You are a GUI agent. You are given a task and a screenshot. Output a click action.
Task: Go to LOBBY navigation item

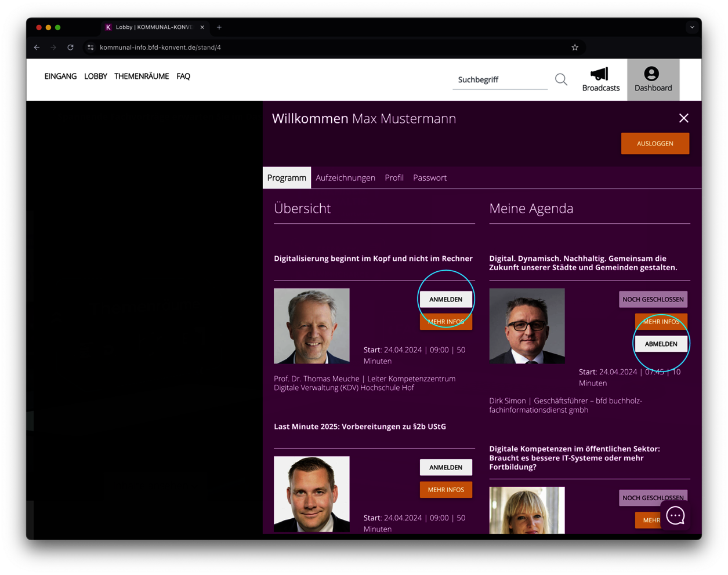(x=96, y=77)
